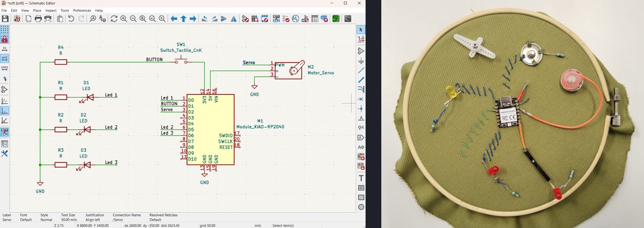This screenshot has height=228, width=644.
Task: Toggle grid display visibility
Action: pos(4,30)
